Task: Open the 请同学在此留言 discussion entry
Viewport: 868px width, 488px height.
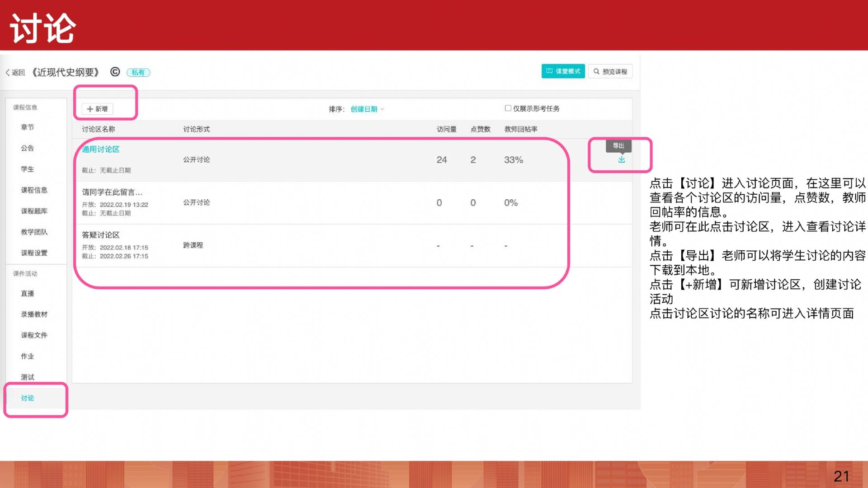Action: point(112,192)
